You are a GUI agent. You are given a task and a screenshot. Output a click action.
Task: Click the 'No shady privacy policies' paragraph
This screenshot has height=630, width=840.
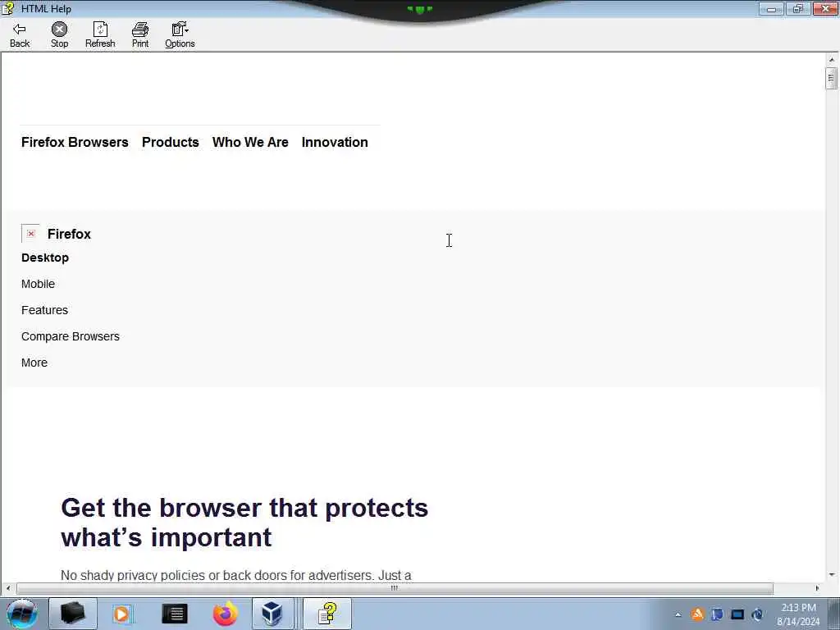coord(235,575)
